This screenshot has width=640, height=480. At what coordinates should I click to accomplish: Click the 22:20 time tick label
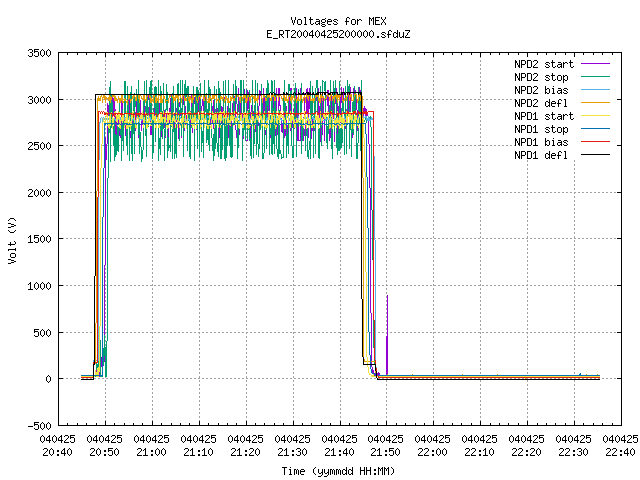click(527, 453)
